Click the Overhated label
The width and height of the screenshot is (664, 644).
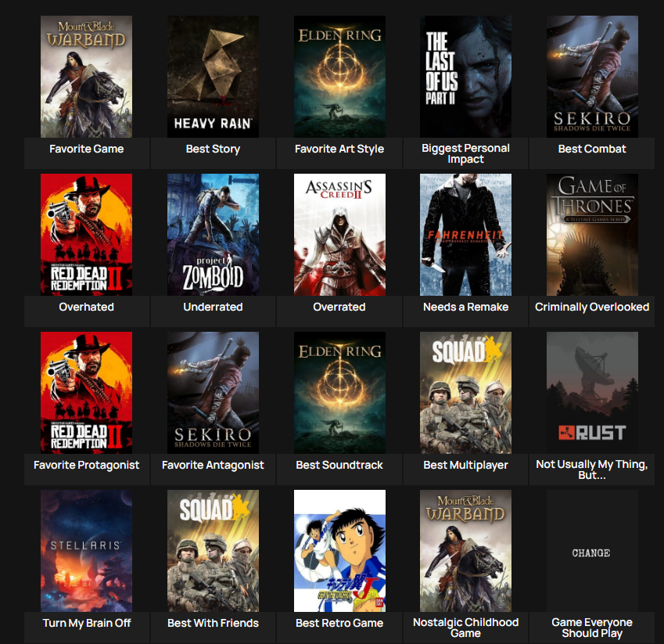pos(86,307)
